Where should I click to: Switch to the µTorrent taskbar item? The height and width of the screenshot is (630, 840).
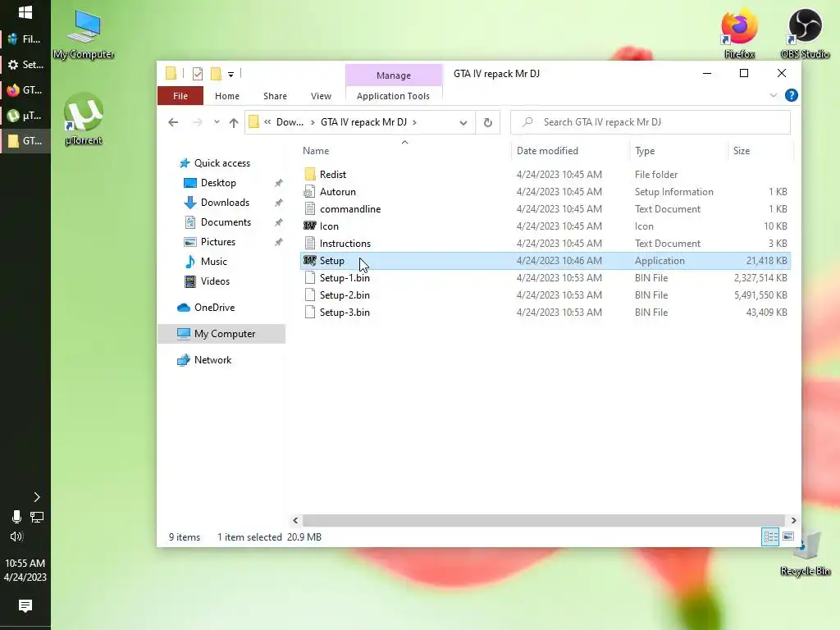point(25,115)
